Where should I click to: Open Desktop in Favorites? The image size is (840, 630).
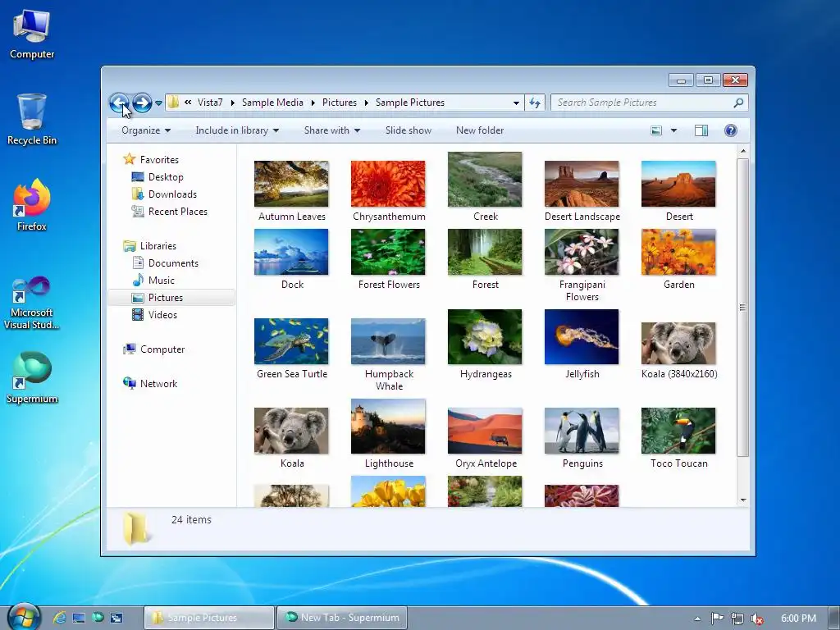pos(157,177)
